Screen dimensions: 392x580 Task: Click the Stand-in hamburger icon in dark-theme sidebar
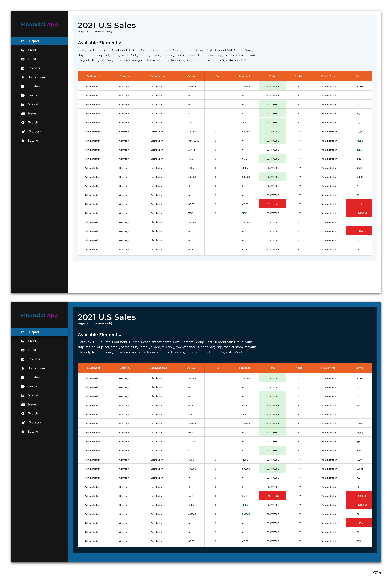[x=23, y=377]
